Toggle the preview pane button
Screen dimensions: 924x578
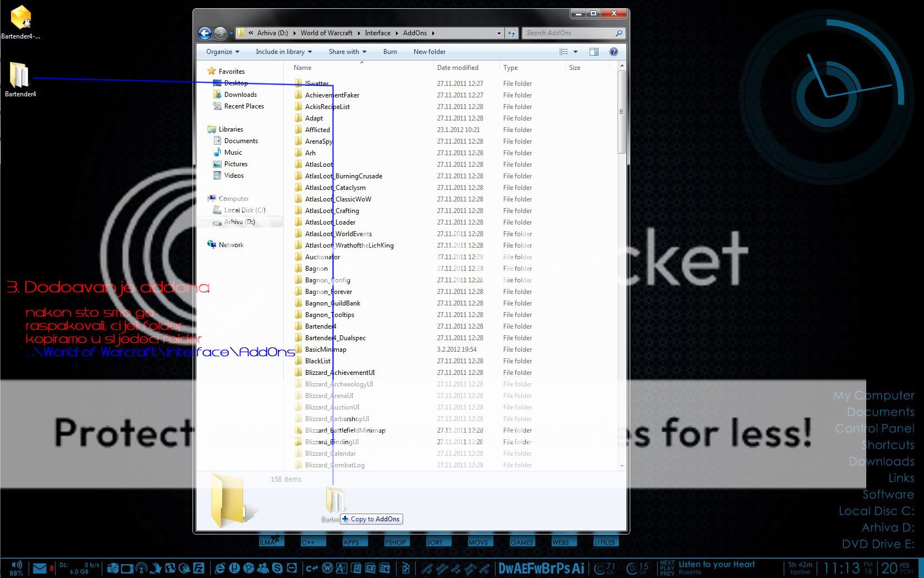point(594,52)
